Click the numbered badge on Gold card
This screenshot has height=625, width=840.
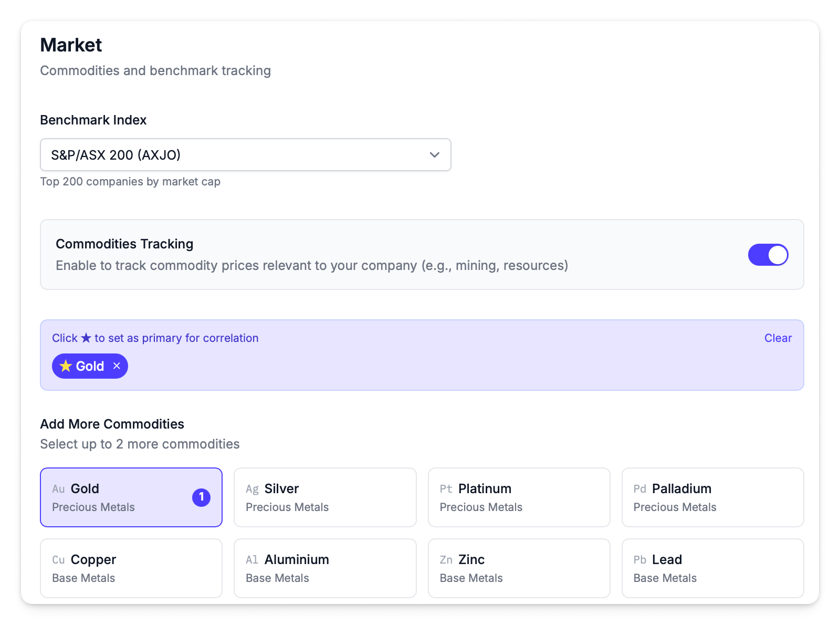[x=201, y=497]
